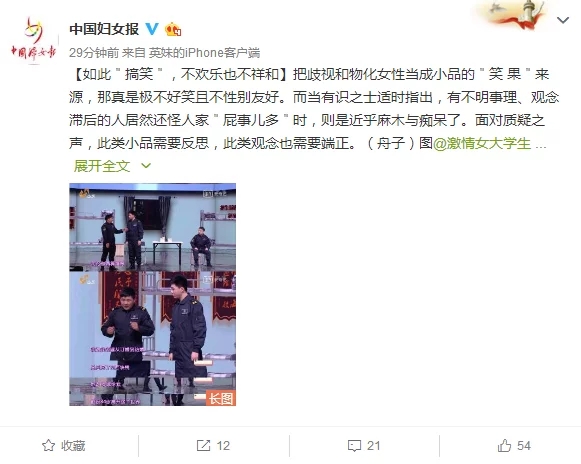Open the post options chevron menu
This screenshot has width=581, height=464.
pos(563,20)
